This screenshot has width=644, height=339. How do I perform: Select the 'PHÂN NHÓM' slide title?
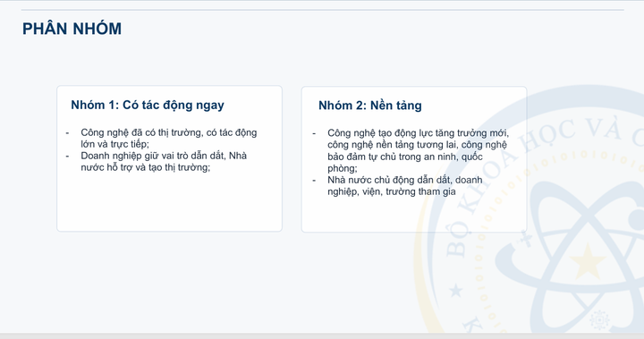tap(72, 29)
